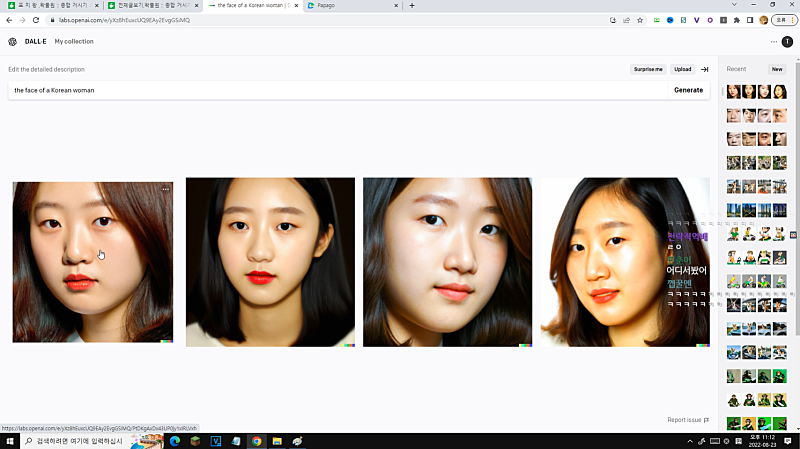800x449 pixels.
Task: Open options menu on first generated image
Action: pyautogui.click(x=166, y=189)
